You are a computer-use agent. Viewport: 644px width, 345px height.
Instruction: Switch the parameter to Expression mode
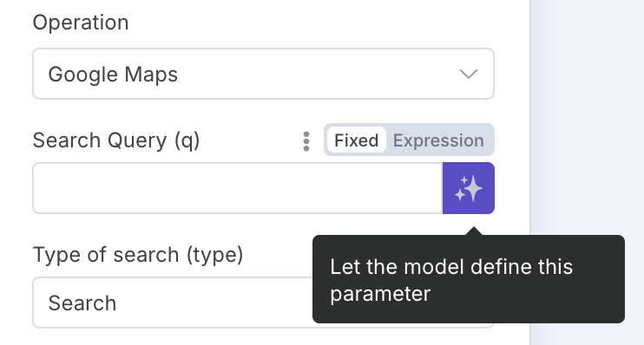[x=438, y=140]
